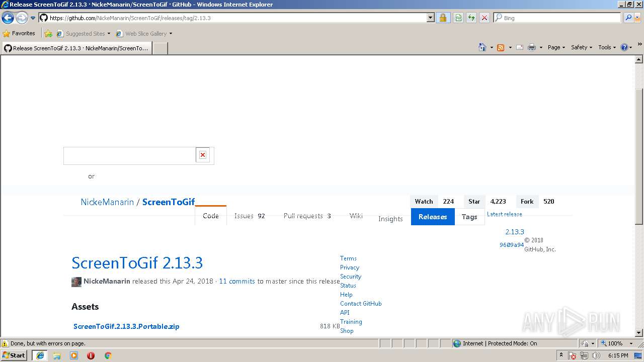Viewport: 644px width, 362px height.
Task: Switch to the Issues tab
Action: coord(250,216)
